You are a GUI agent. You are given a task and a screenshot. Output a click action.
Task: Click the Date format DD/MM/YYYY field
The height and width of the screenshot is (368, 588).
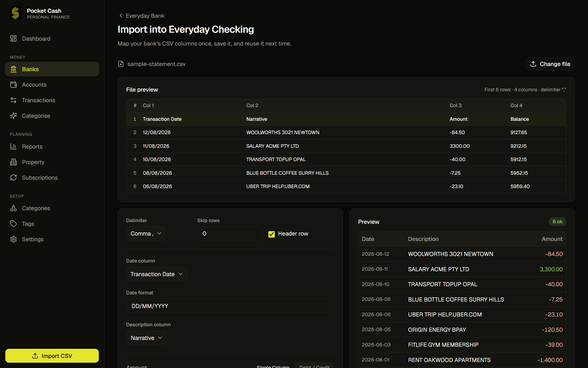tap(230, 306)
